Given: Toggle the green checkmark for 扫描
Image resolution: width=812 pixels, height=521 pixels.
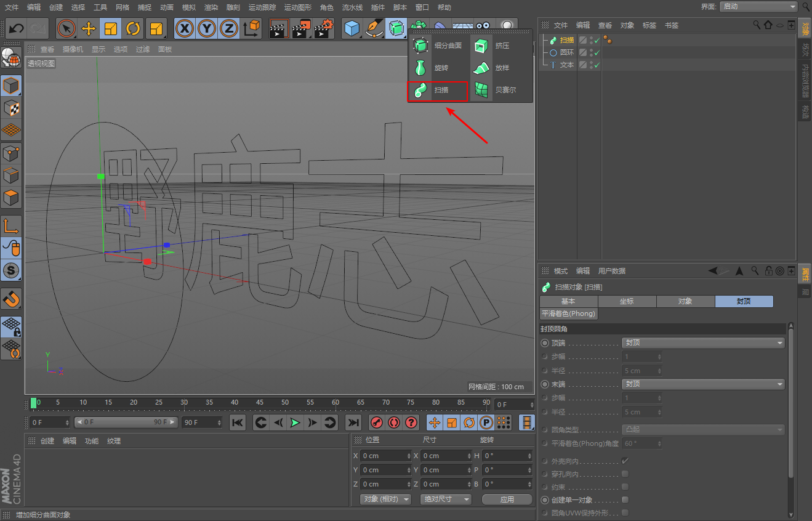Looking at the screenshot, I should [x=597, y=41].
